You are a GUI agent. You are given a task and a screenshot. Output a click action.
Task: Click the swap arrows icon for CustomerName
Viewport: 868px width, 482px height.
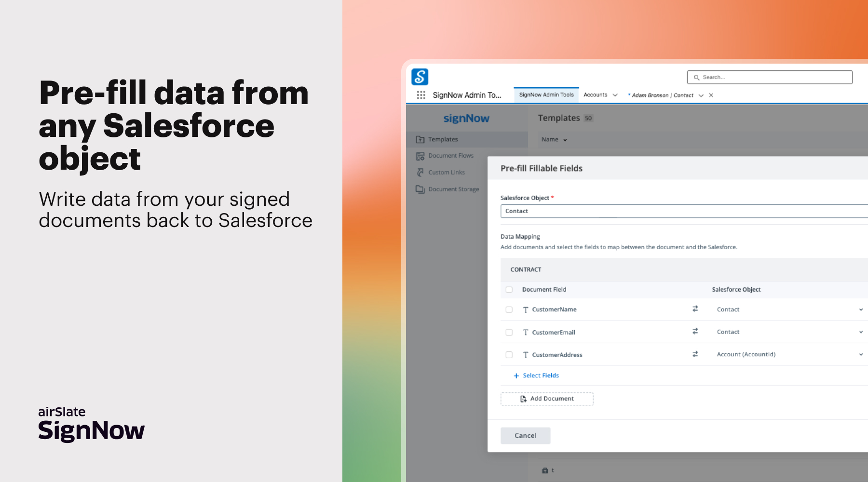click(695, 309)
